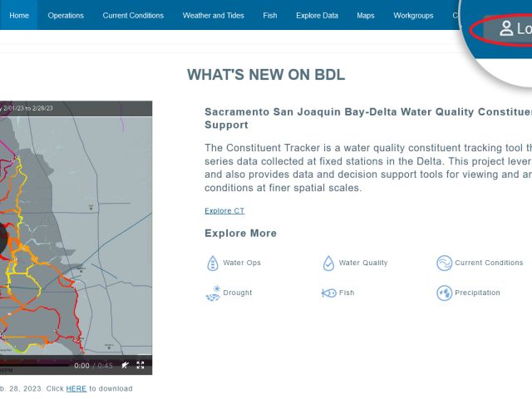The height and width of the screenshot is (399, 532).
Task: Open the Workgroups menu
Action: [x=413, y=15]
